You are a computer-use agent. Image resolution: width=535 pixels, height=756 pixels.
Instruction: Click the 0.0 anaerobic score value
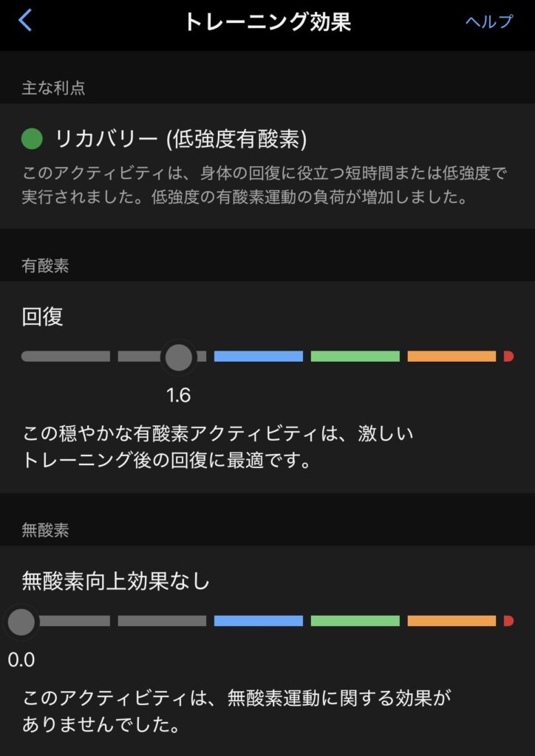(x=21, y=660)
